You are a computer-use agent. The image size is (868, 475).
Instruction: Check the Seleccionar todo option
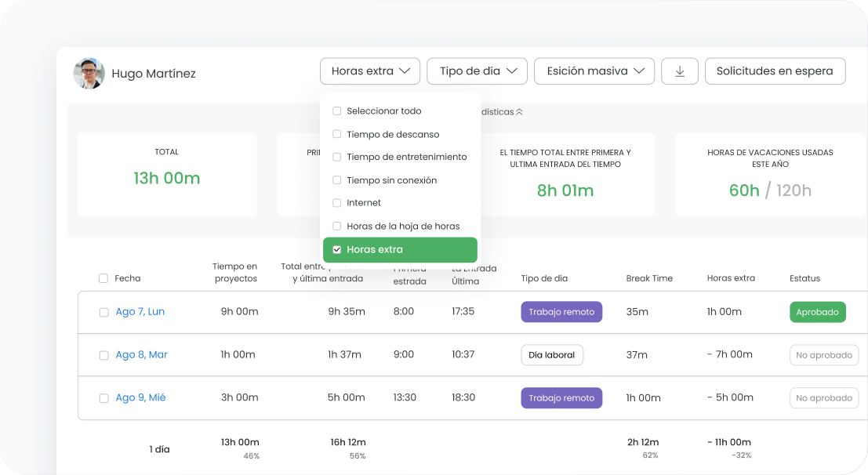point(337,111)
